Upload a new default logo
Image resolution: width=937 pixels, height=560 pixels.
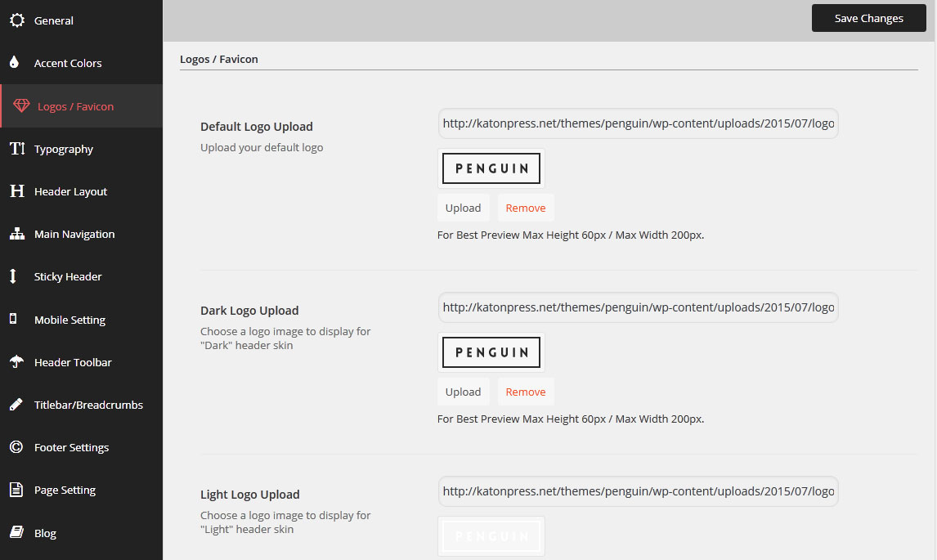(463, 208)
